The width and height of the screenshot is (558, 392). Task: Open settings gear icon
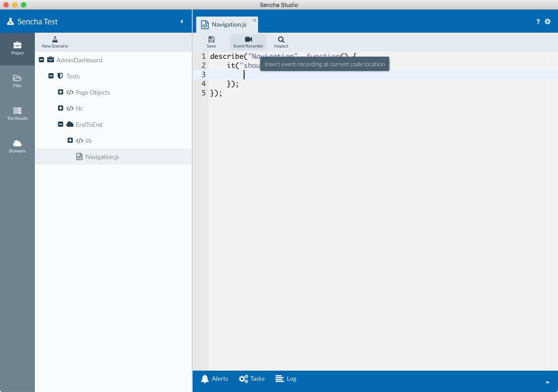click(x=548, y=21)
